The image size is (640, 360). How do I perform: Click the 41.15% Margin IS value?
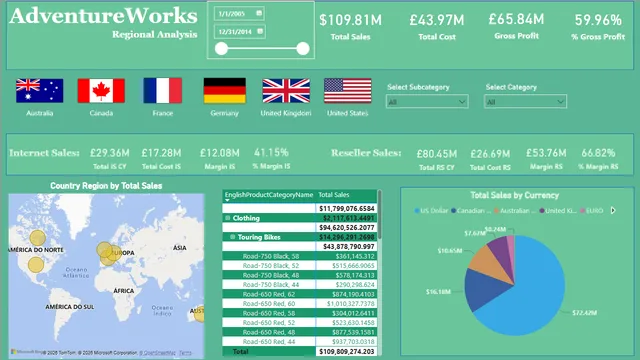(x=271, y=153)
